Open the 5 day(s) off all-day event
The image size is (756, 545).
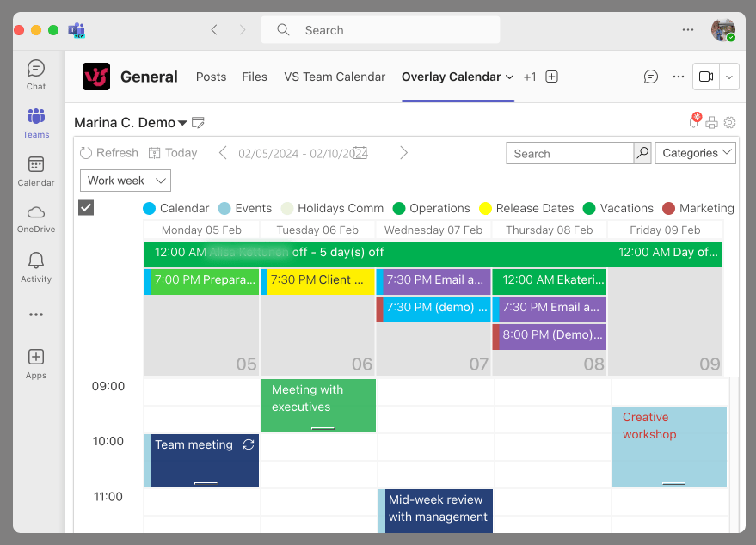(x=376, y=254)
